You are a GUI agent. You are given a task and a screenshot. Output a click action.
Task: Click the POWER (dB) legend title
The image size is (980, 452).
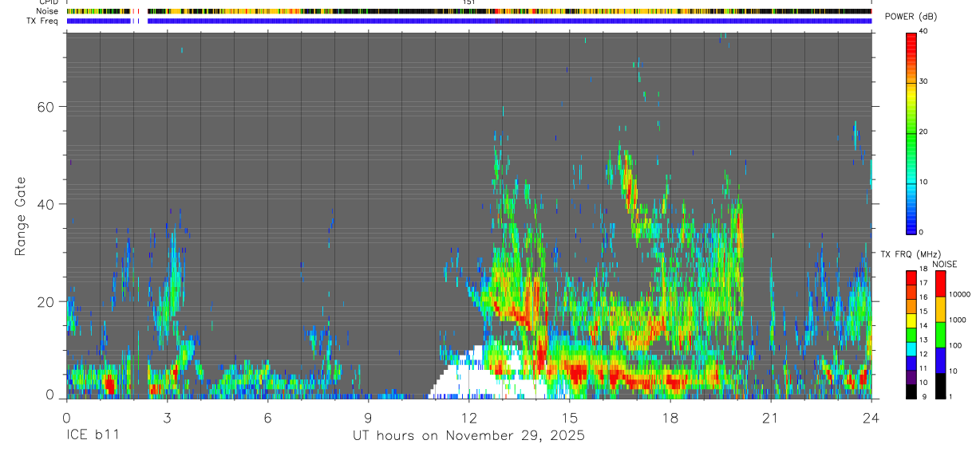coord(911,17)
